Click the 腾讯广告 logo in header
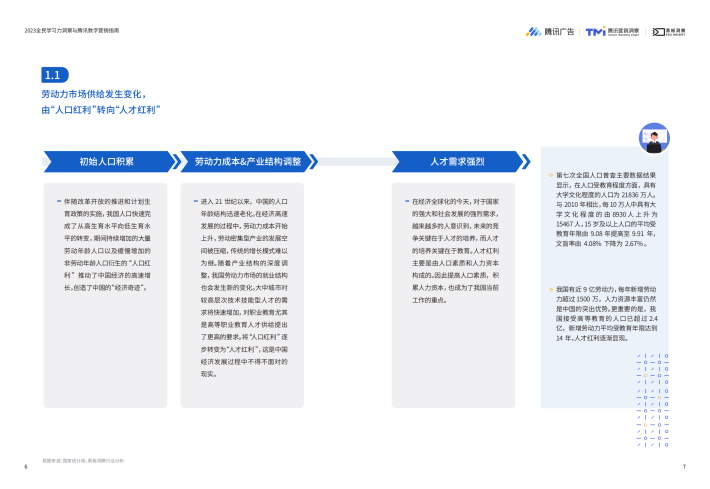The height and width of the screenshot is (489, 710). click(550, 32)
